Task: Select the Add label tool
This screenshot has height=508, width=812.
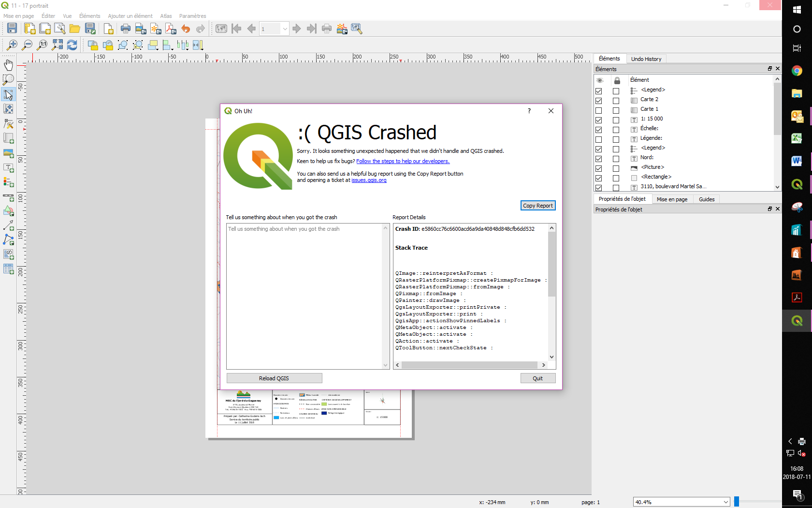Action: 8,168
